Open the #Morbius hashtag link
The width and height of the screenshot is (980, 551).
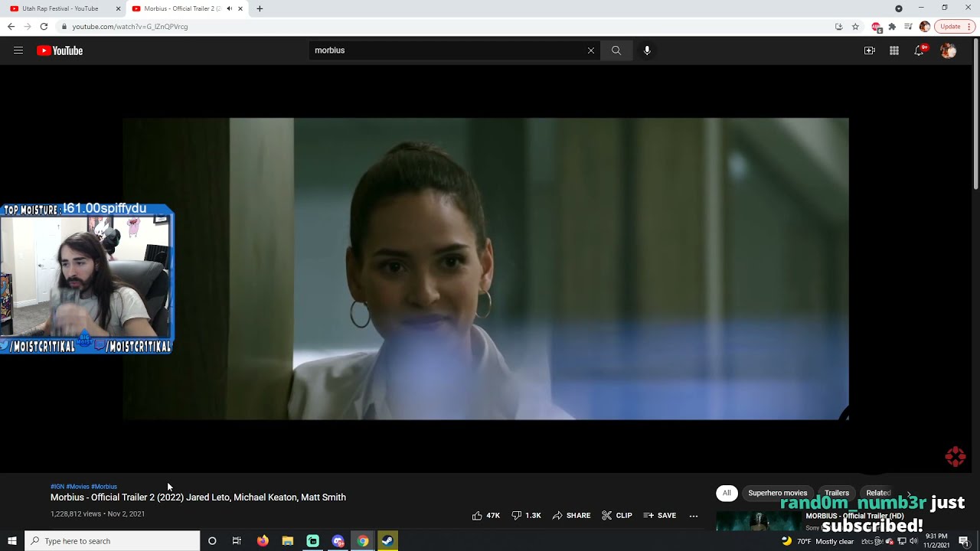point(104,487)
